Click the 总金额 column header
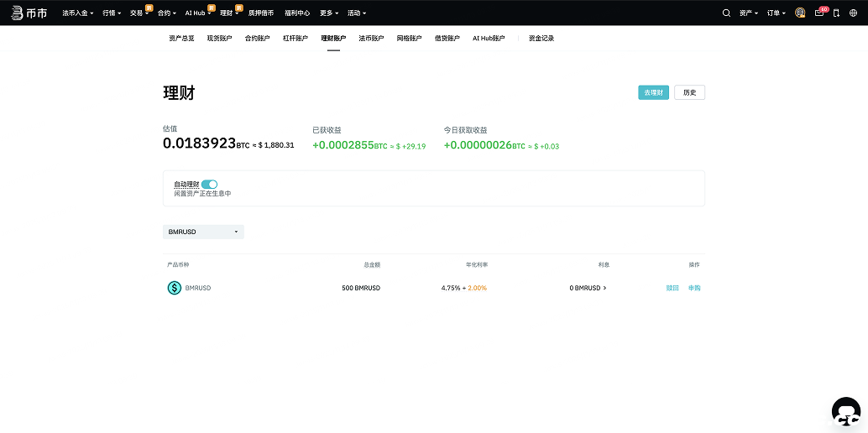Image resolution: width=868 pixels, height=433 pixels. pos(372,264)
